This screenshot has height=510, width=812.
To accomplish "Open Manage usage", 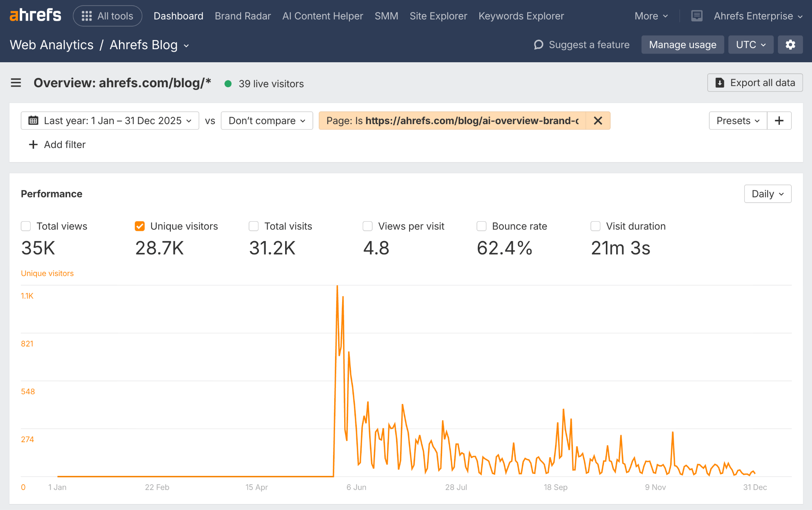I will (x=682, y=44).
